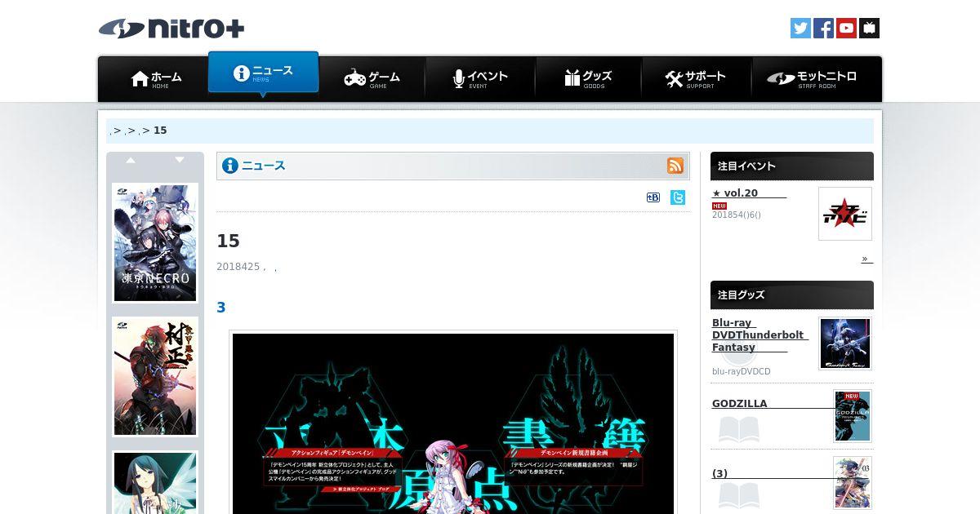Image resolution: width=980 pixels, height=514 pixels.
Task: Click the nitro+ logo
Action: (171, 29)
